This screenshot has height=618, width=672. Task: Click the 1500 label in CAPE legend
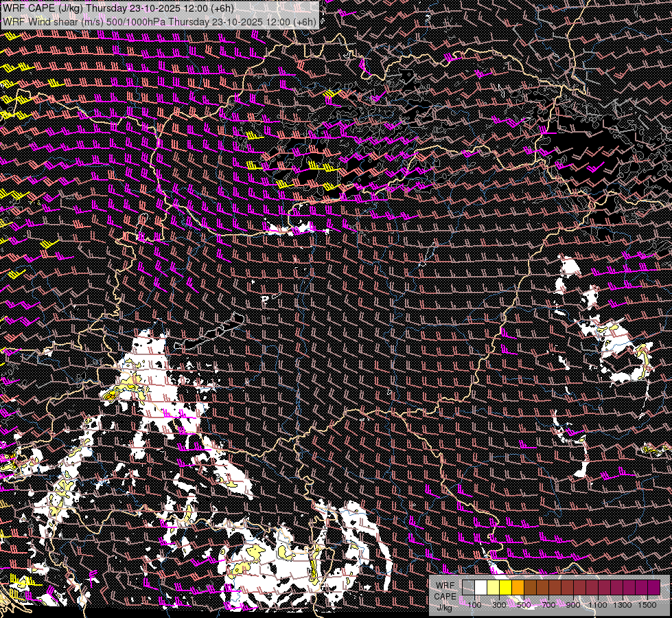point(647,605)
